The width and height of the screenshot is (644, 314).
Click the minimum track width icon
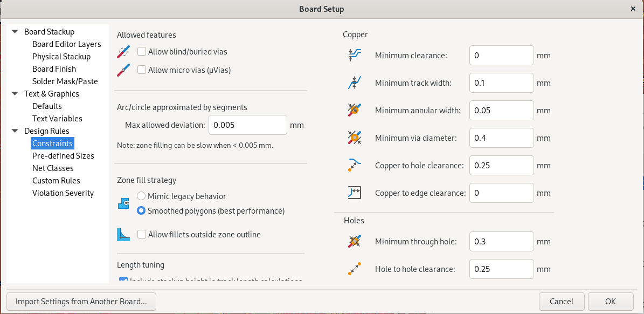click(x=354, y=83)
